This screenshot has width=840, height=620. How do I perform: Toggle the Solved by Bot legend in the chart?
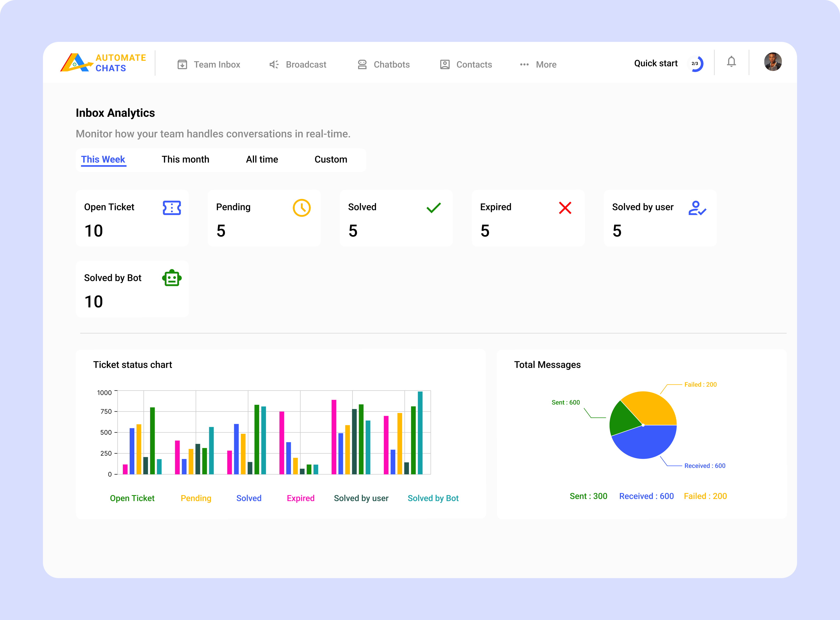tap(433, 498)
